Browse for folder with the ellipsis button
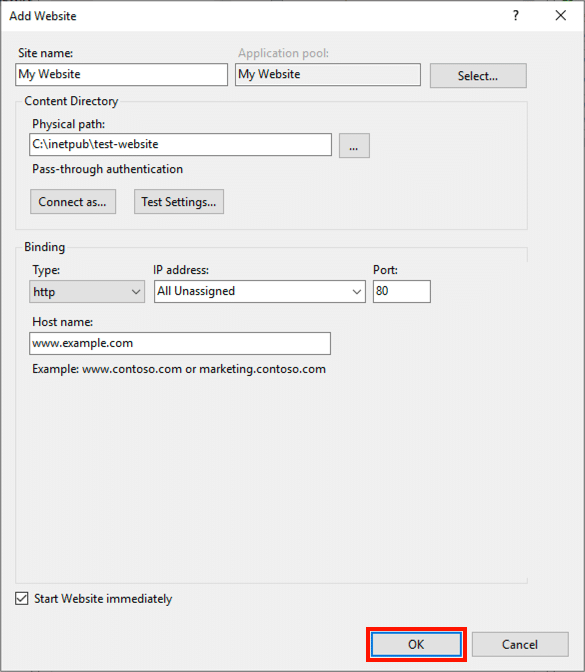 click(x=354, y=146)
